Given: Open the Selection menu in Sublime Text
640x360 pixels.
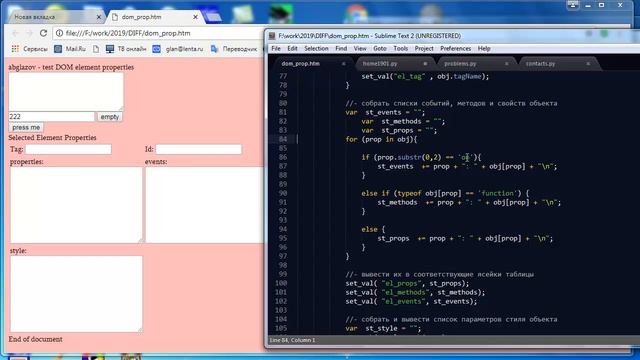Looking at the screenshot, I should 316,49.
